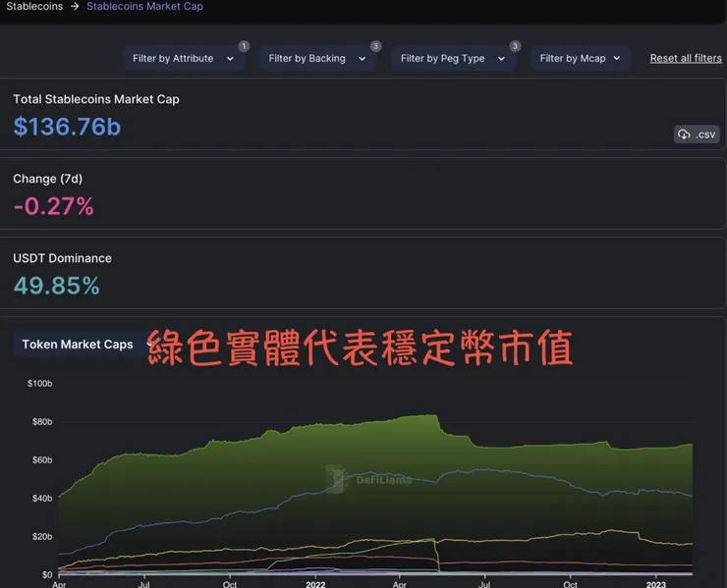Click the breadcrumb arrow after Stablecoins

coord(75,7)
